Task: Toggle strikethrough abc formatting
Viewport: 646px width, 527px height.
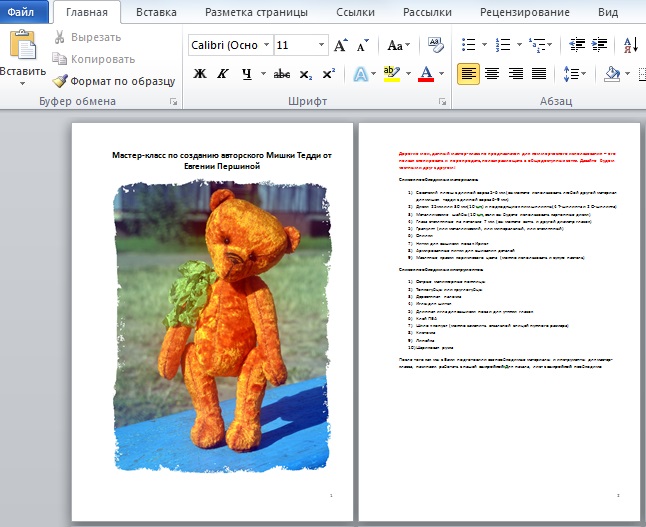Action: [282, 74]
